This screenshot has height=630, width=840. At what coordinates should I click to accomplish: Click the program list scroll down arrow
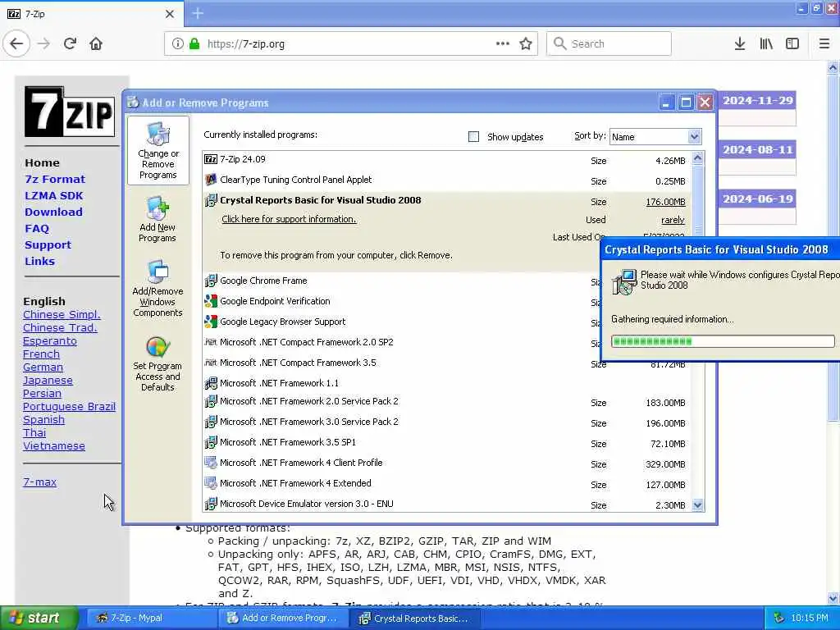pos(697,504)
